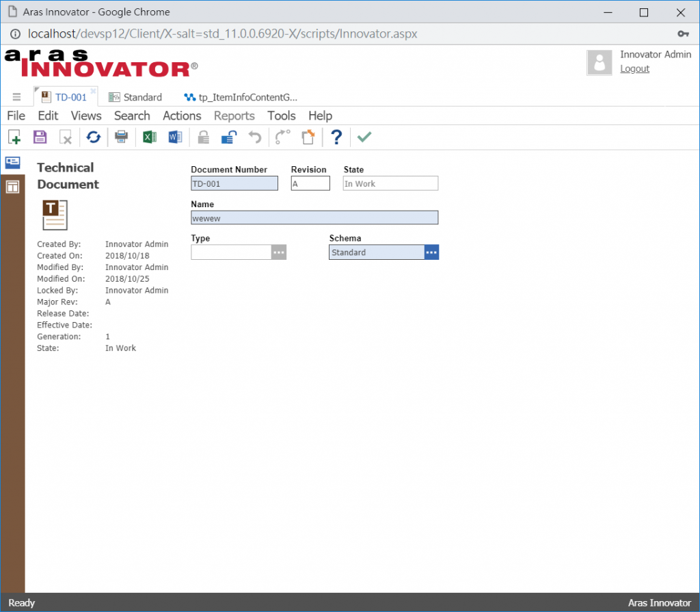Click the State field showing In Work
This screenshot has width=700, height=612.
pyautogui.click(x=390, y=183)
